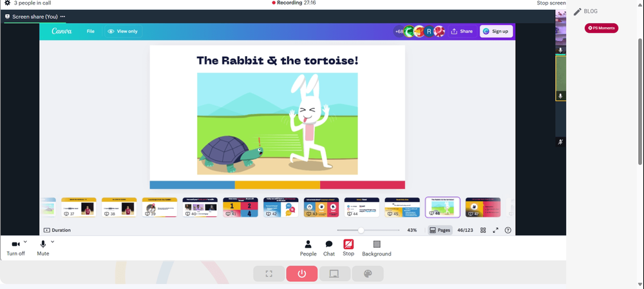Select slide thumbnail 44
This screenshot has height=289, width=644.
pos(362,207)
